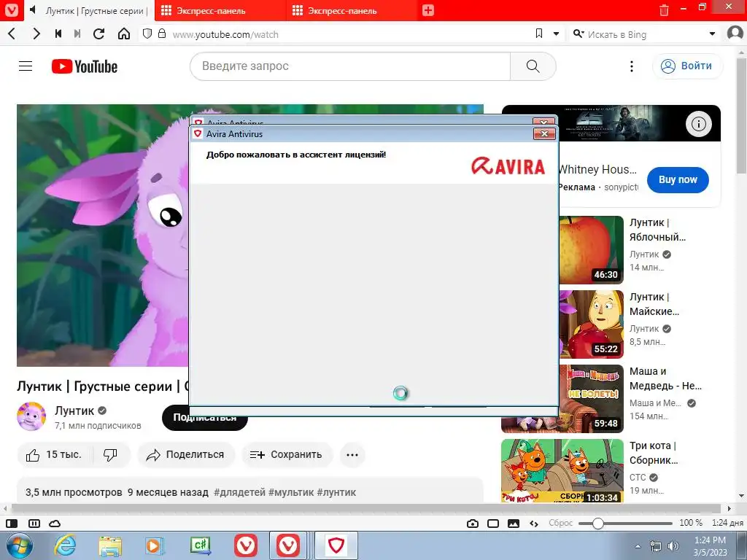Click the Поделиться share button
The height and width of the screenshot is (560, 747).
pyautogui.click(x=186, y=455)
